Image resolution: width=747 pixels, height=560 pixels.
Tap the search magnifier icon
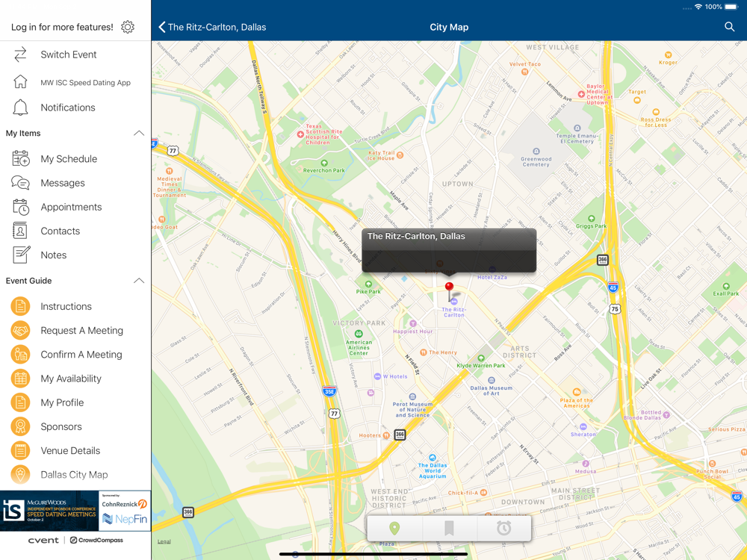[x=729, y=27]
